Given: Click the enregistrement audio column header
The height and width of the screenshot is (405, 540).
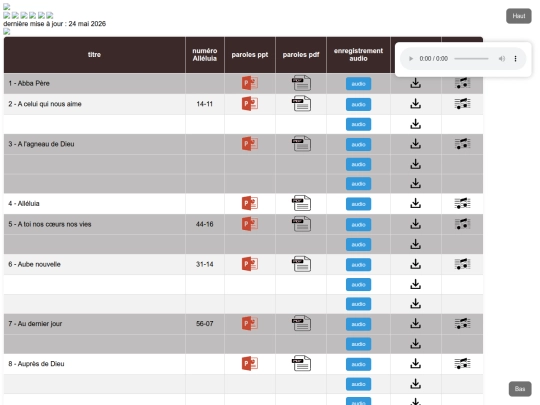Looking at the screenshot, I should [358, 55].
